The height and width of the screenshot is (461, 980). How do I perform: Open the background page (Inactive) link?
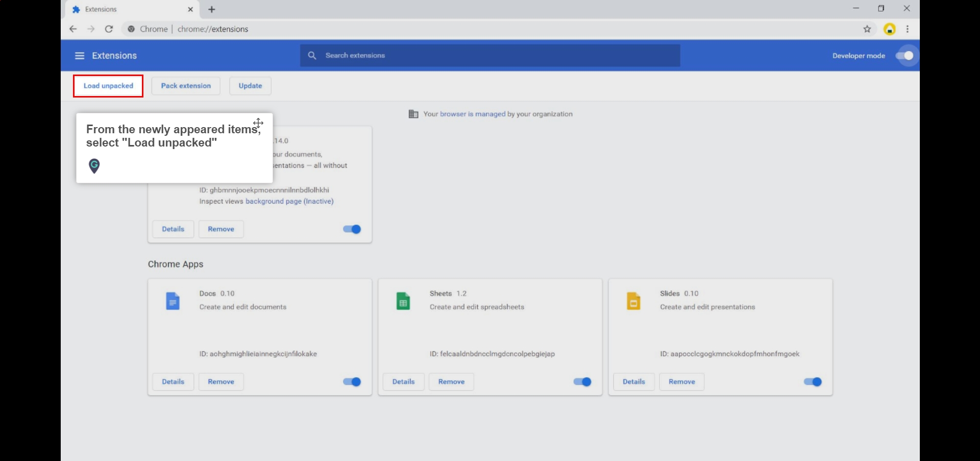coord(289,201)
